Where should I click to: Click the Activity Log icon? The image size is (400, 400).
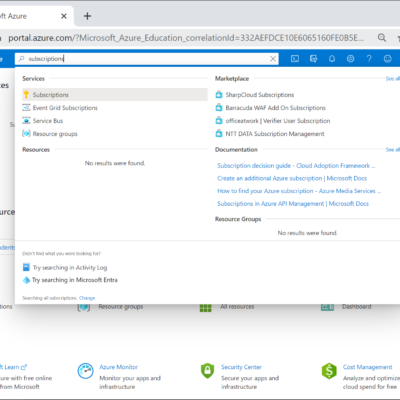point(26,267)
